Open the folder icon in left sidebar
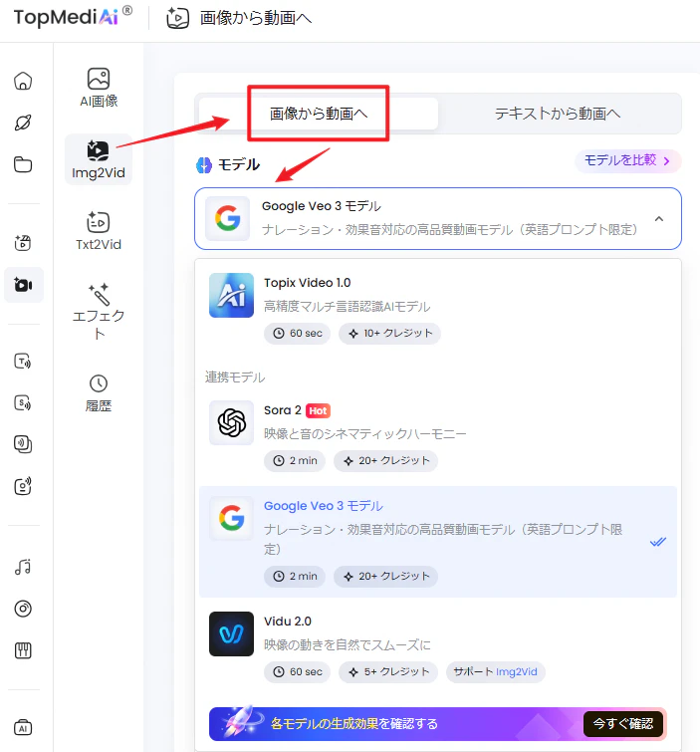This screenshot has width=700, height=752. tap(23, 164)
